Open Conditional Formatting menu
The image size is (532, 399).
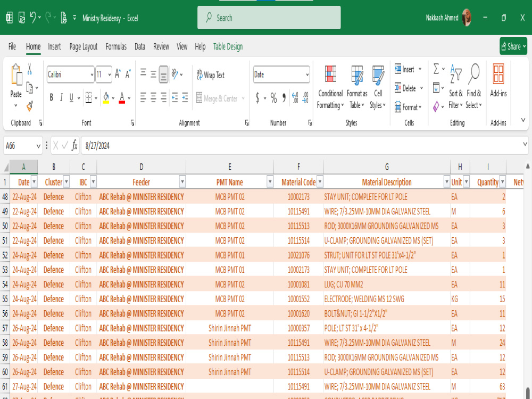pyautogui.click(x=330, y=87)
